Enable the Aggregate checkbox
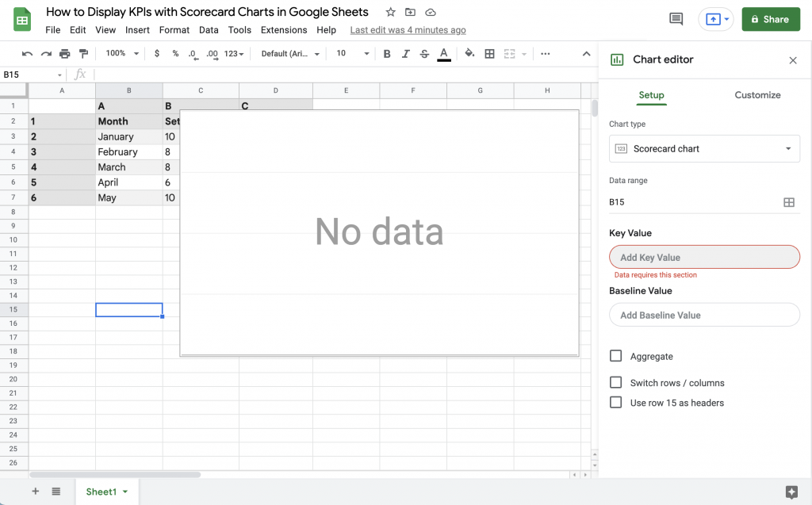Screen dimensions: 812x505 point(616,356)
